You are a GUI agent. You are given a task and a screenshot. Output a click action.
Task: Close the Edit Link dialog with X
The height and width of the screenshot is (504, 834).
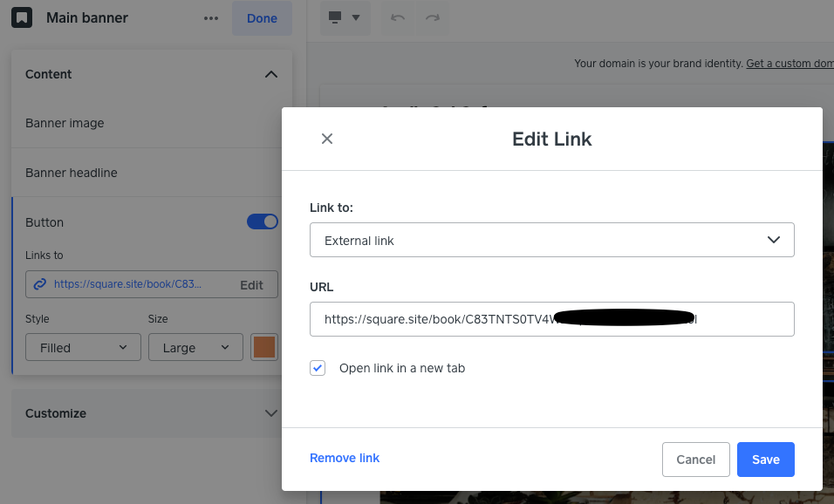click(327, 139)
